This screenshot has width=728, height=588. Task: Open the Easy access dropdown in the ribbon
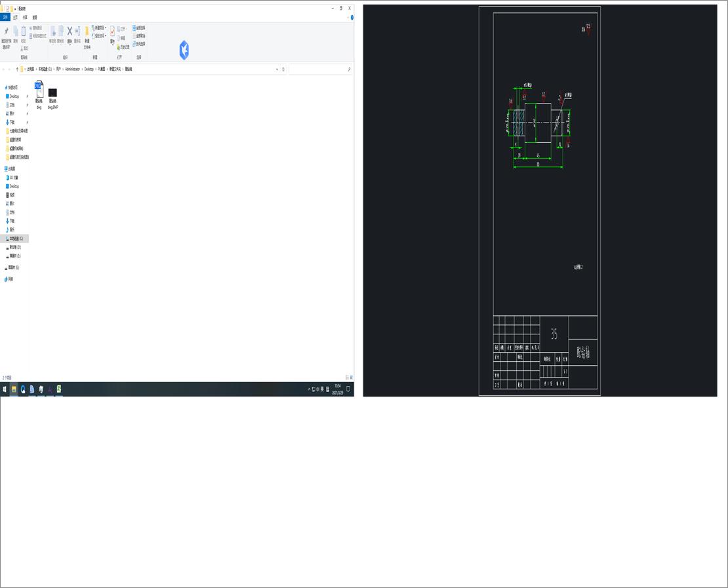(99, 36)
